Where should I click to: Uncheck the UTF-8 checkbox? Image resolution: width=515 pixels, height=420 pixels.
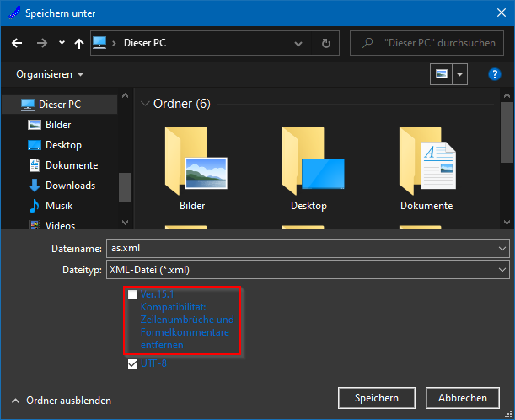[132, 363]
